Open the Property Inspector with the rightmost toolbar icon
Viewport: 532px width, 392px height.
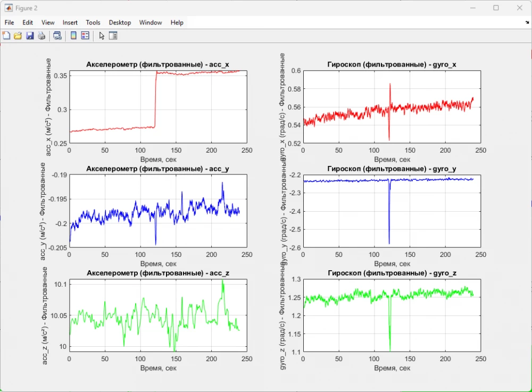tap(113, 36)
